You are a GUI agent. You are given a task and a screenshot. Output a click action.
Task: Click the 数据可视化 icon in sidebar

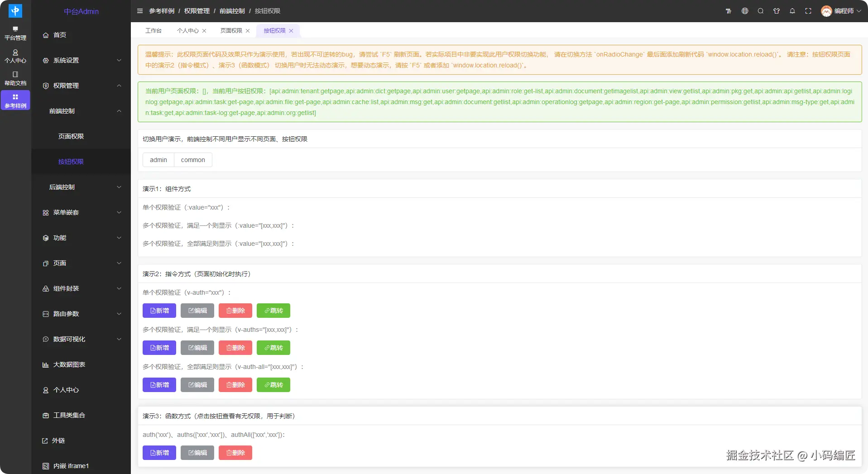[x=46, y=339]
